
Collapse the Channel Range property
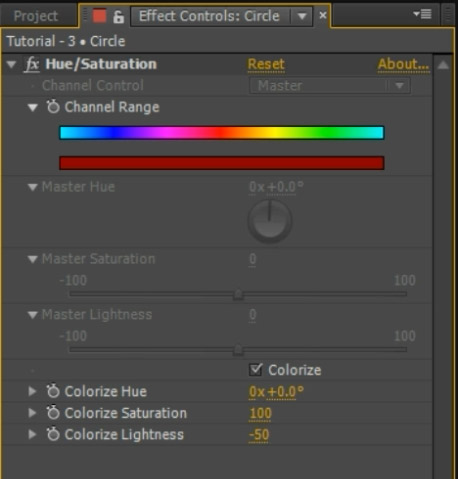tap(33, 107)
